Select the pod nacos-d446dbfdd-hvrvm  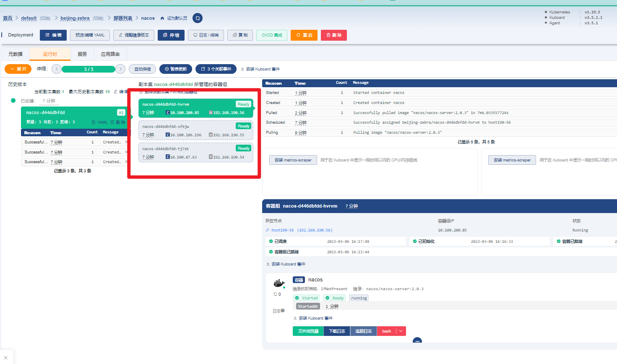pos(196,108)
